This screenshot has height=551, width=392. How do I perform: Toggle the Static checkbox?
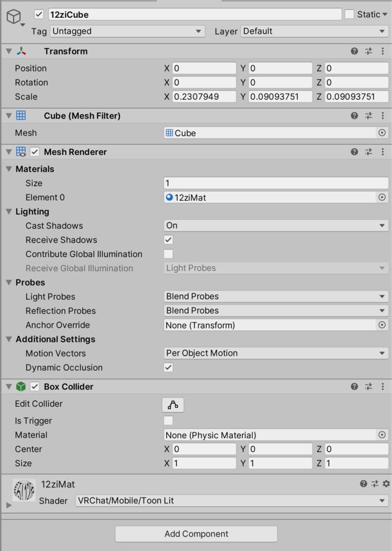pyautogui.click(x=350, y=15)
